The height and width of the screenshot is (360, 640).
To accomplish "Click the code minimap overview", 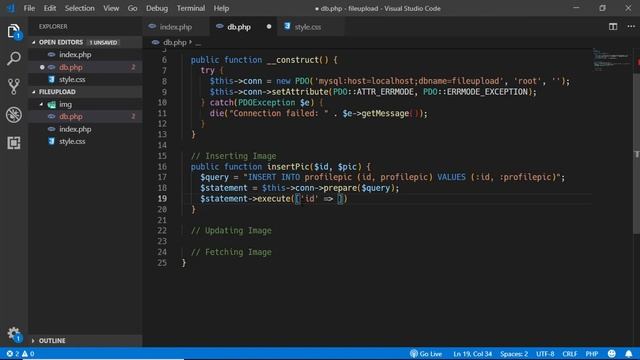I will point(611,60).
